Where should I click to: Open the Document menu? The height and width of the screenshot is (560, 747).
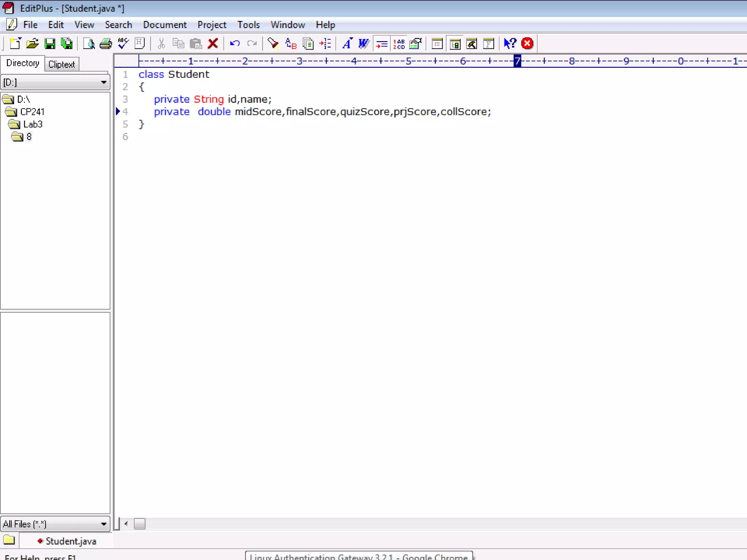165,25
